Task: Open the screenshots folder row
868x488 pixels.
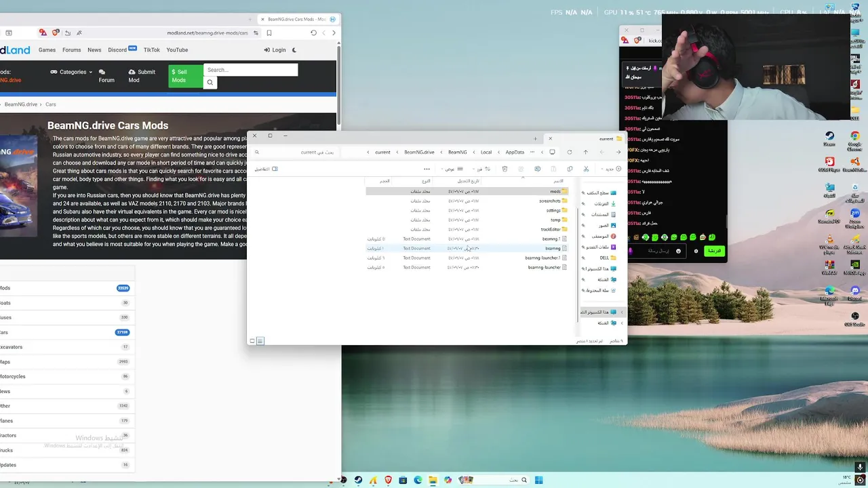Action: point(467,201)
